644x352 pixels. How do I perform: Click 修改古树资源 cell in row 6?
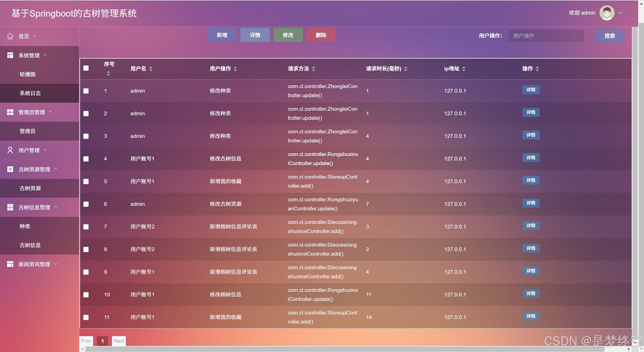click(225, 204)
